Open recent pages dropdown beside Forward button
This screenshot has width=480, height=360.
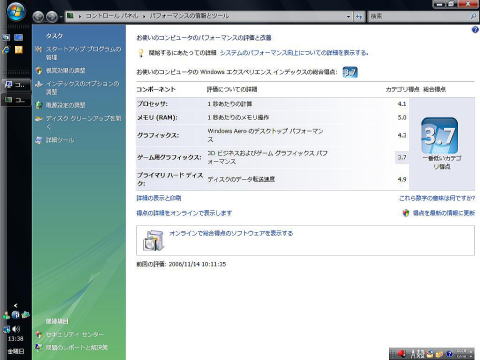point(61,16)
